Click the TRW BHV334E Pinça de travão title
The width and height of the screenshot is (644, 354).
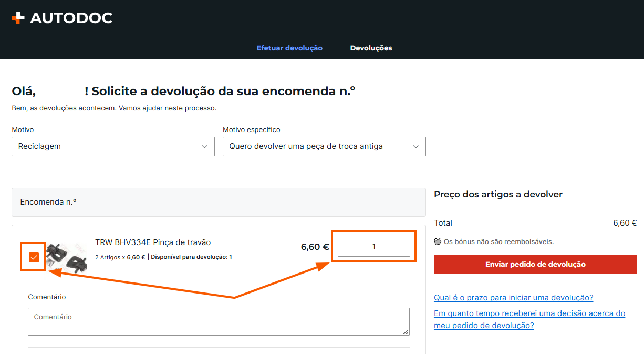(x=153, y=242)
